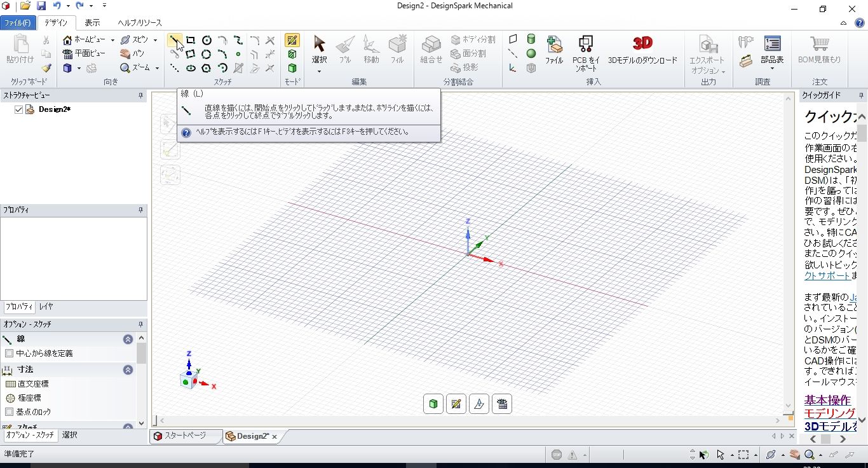Viewport: 868px width, 468px height.
Task: Open the スタートページ document tab
Action: [x=186, y=436]
